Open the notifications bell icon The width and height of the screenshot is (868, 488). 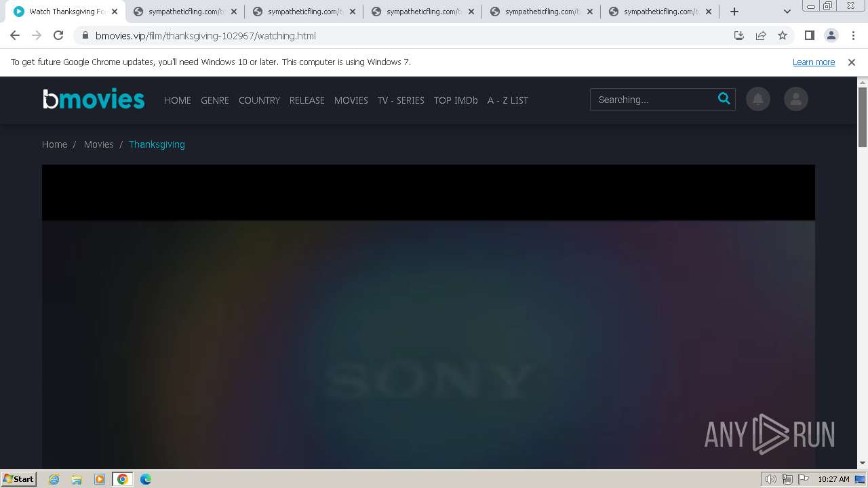[x=757, y=100]
